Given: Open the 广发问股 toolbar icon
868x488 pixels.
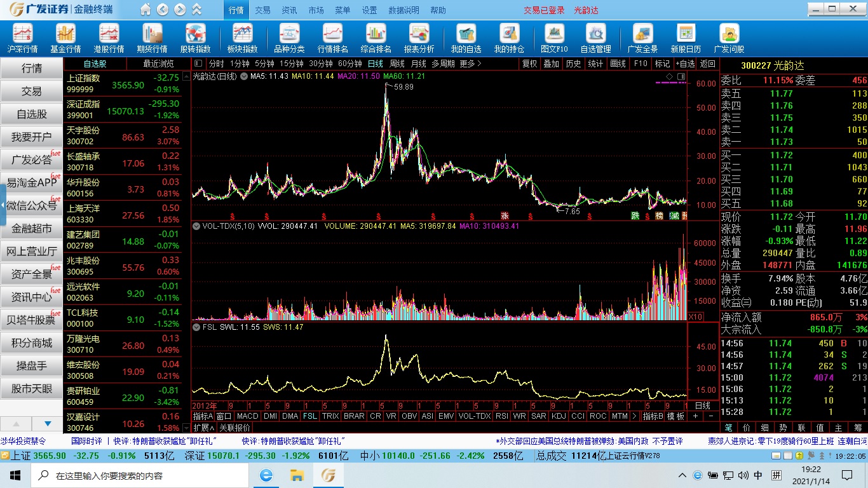Looking at the screenshot, I should pos(729,39).
